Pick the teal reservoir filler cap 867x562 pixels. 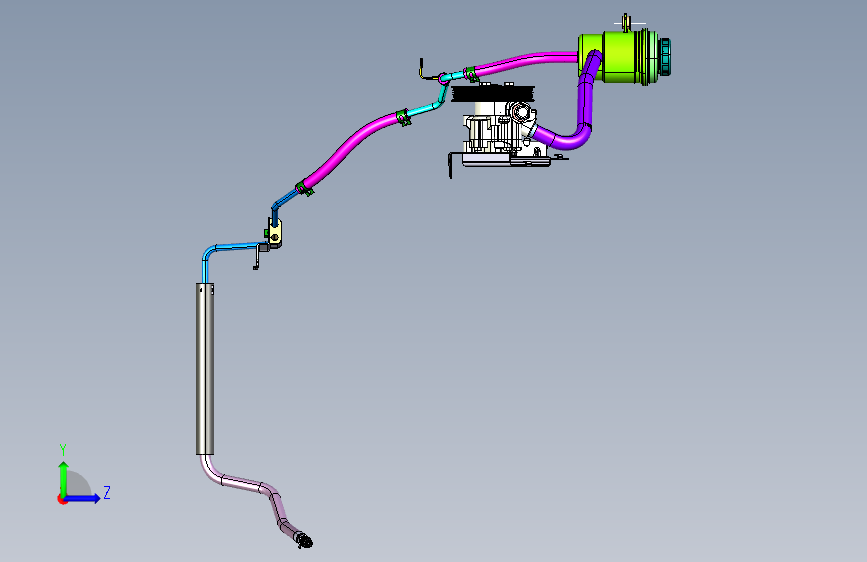[x=665, y=56]
